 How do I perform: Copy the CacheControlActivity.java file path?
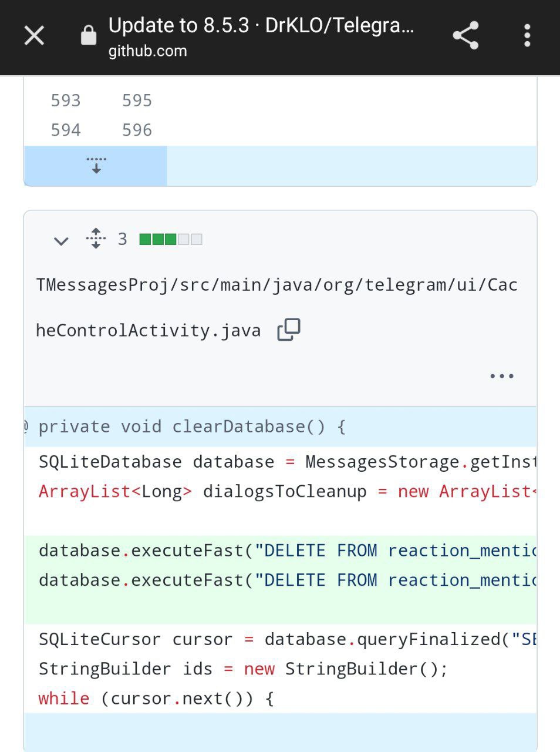(288, 330)
